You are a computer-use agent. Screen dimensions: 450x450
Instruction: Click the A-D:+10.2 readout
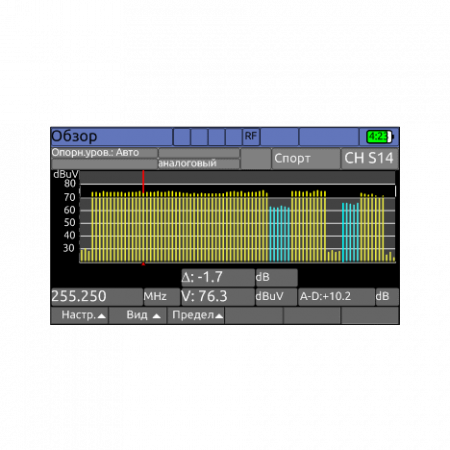pos(336,297)
